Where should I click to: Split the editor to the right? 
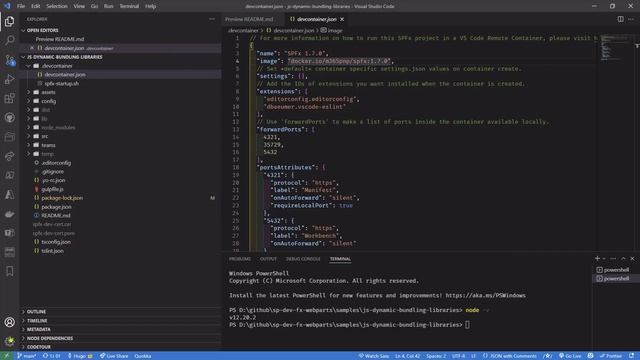[620, 19]
